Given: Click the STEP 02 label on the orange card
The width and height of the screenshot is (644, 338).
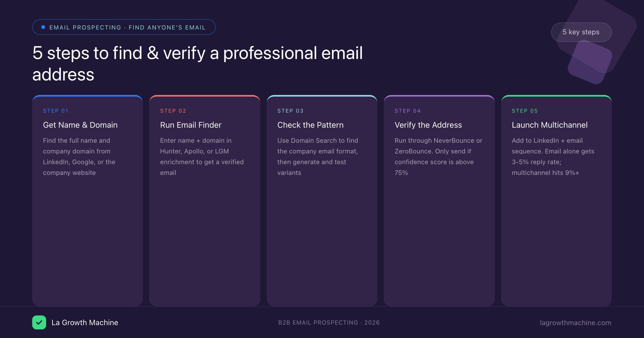Looking at the screenshot, I should pyautogui.click(x=173, y=111).
